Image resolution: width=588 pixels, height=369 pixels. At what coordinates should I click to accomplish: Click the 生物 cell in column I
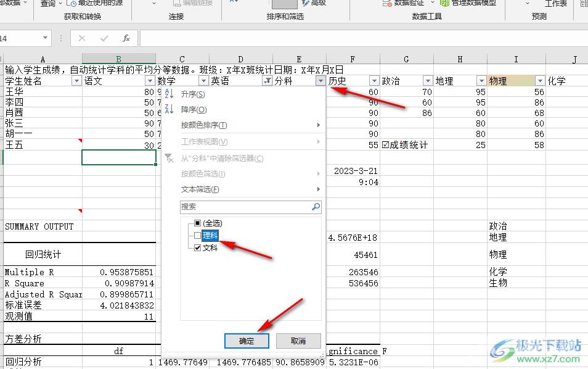click(x=516, y=283)
